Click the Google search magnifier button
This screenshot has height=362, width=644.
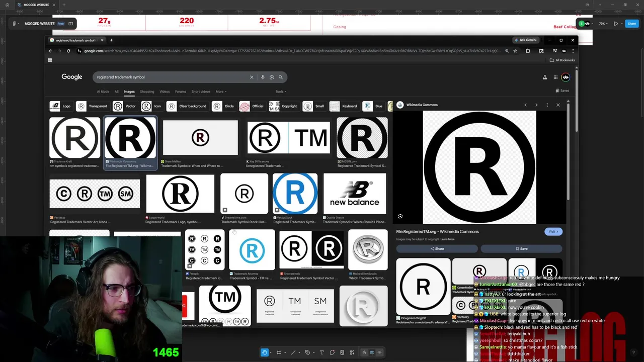tap(281, 77)
